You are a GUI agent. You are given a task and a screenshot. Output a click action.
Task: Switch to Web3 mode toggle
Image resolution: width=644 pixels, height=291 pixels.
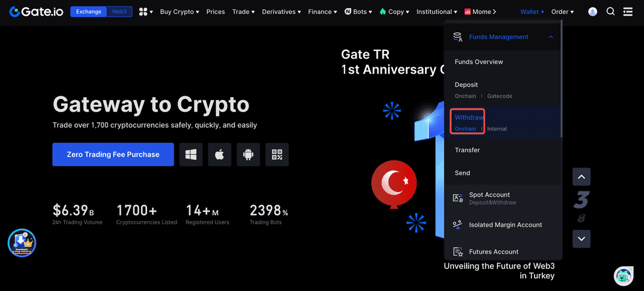(x=118, y=11)
